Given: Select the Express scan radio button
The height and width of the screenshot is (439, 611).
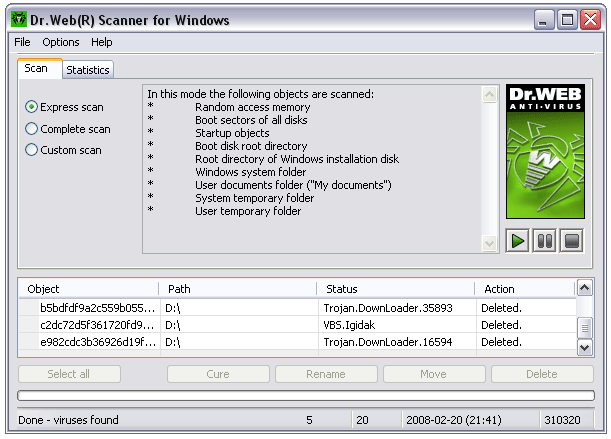Looking at the screenshot, I should click(32, 107).
